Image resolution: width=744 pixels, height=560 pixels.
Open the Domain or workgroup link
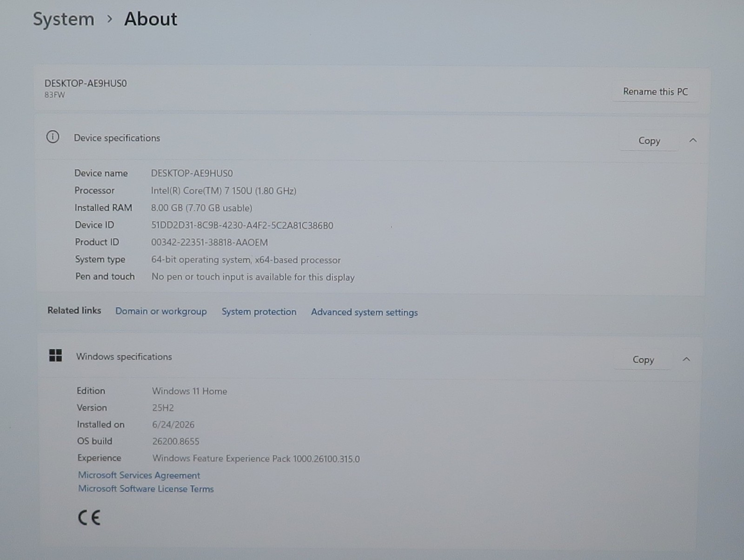click(x=161, y=311)
